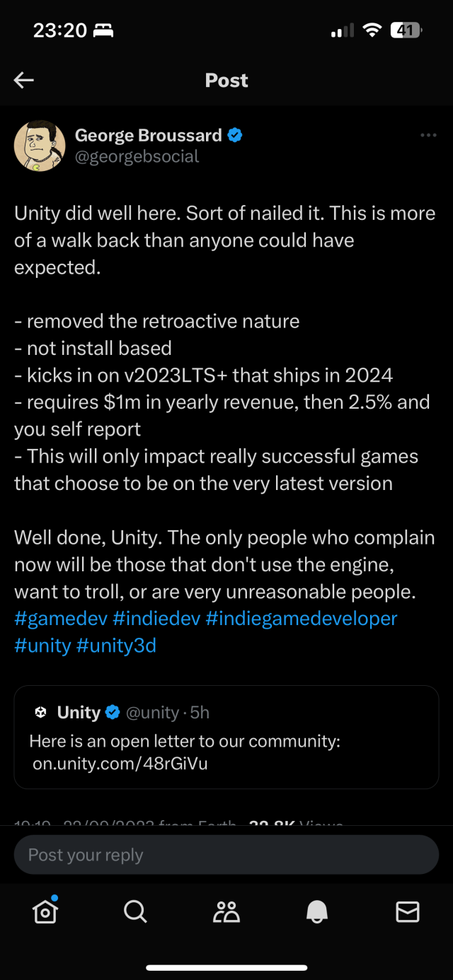Tap the George Broussard display name

(149, 135)
